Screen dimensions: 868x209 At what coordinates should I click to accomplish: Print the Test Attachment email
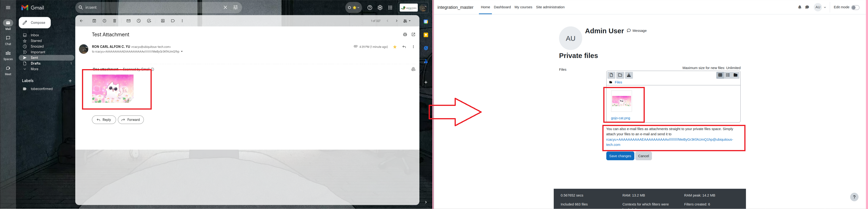click(405, 34)
